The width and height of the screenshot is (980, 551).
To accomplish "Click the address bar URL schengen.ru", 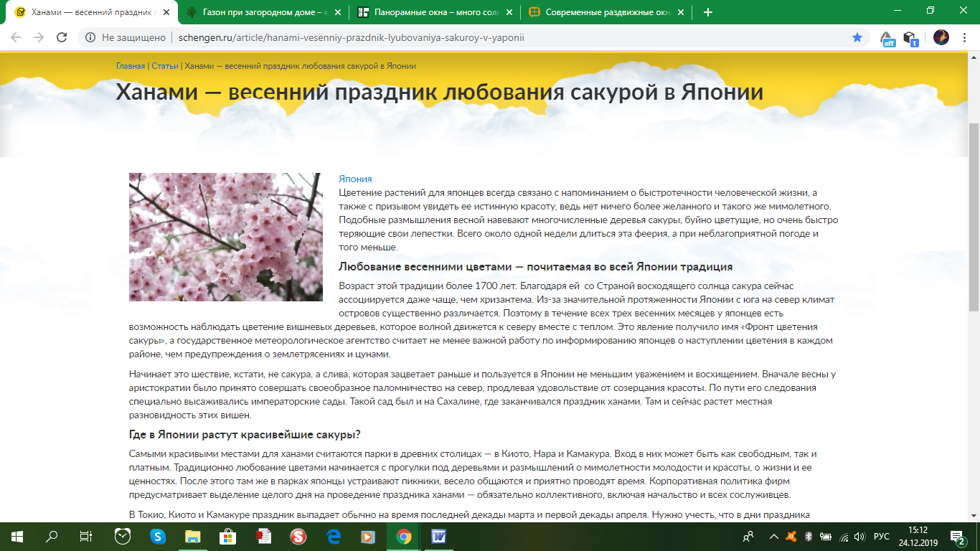I will 350,37.
